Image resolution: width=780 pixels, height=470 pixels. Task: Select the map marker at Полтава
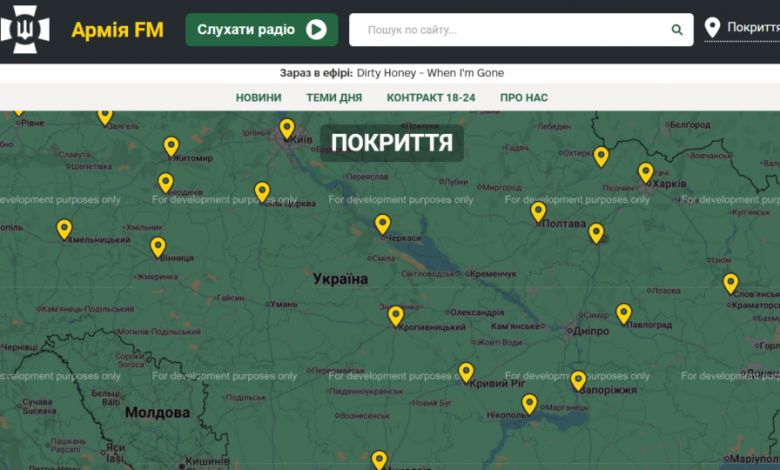coord(538,211)
